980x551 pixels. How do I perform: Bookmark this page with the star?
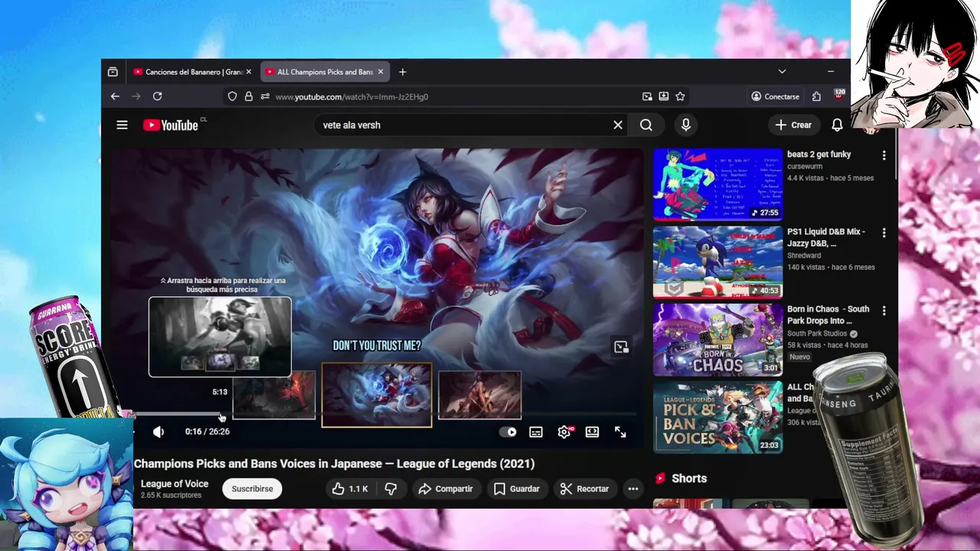click(x=680, y=96)
